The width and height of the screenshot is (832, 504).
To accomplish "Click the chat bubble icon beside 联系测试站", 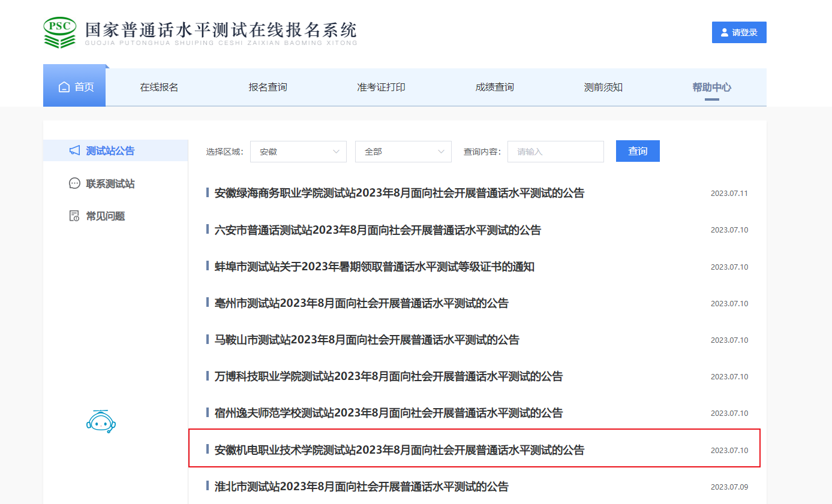I will pyautogui.click(x=74, y=183).
